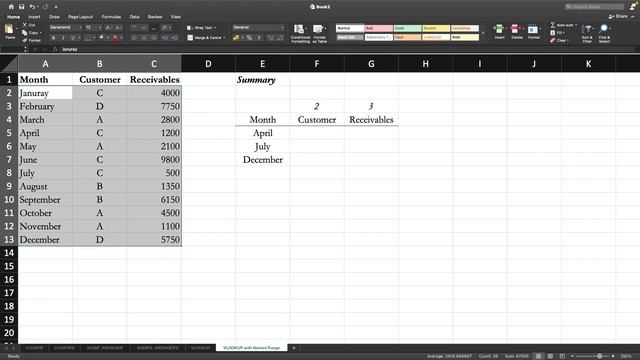Open the General number format dropdown
This screenshot has width=640, height=360.
click(258, 27)
